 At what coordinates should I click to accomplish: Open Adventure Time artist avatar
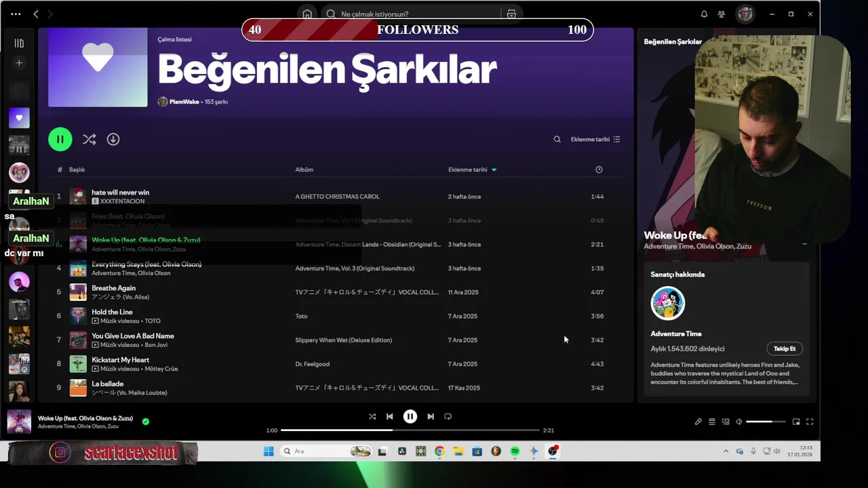(668, 303)
